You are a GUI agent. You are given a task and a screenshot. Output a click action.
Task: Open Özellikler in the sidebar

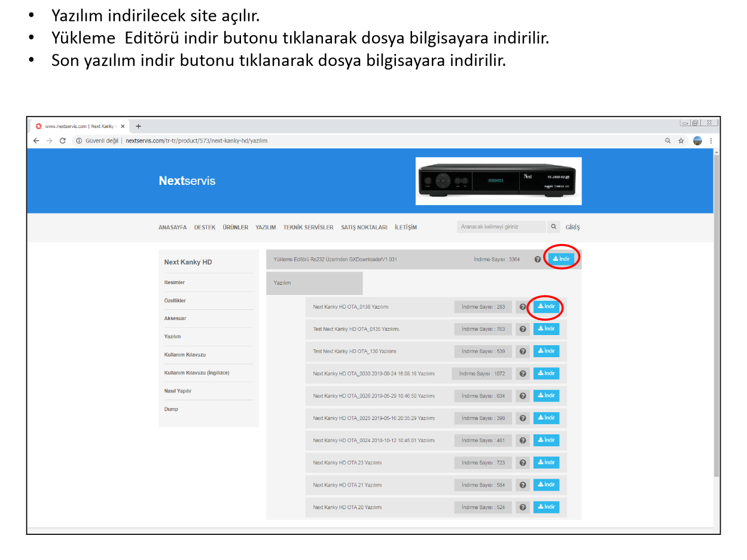pyautogui.click(x=175, y=300)
